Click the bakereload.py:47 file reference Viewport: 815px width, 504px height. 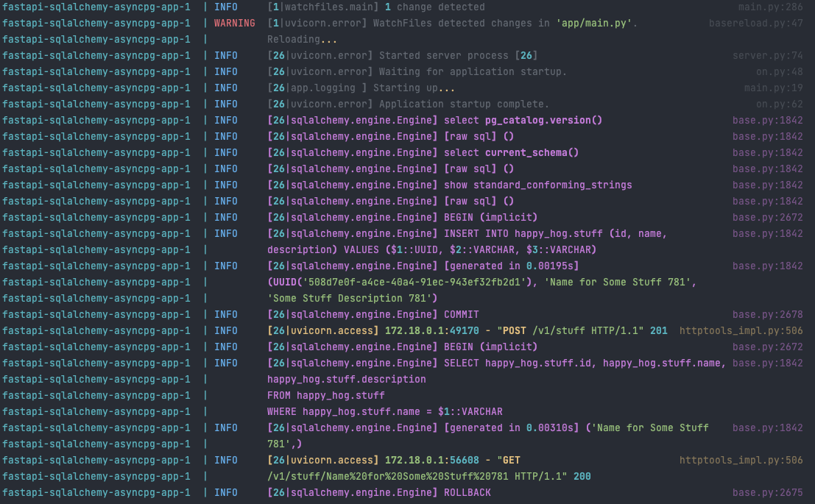(x=756, y=23)
